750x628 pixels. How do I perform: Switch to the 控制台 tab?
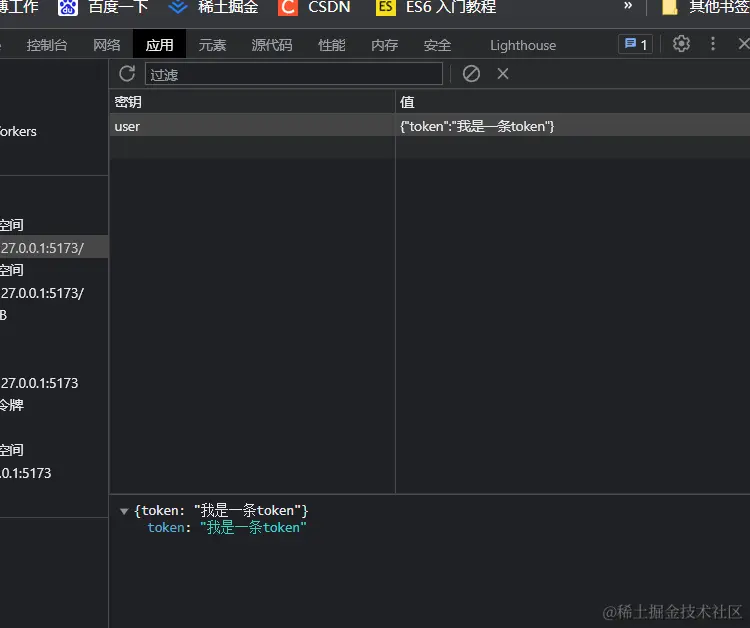tap(47, 45)
